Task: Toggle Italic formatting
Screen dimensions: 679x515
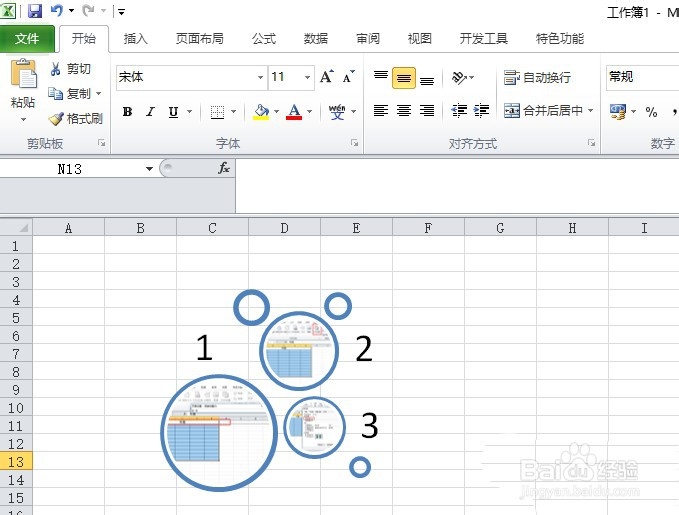Action: [150, 112]
